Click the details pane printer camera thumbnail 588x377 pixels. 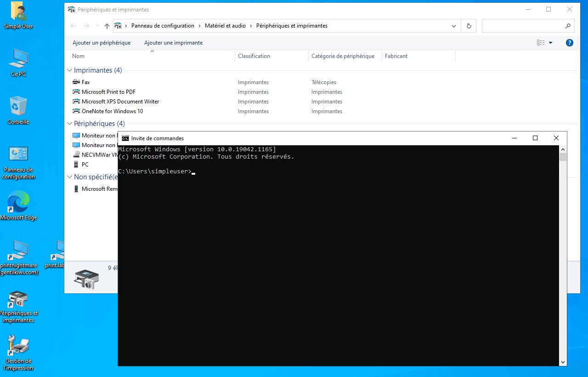(x=87, y=279)
